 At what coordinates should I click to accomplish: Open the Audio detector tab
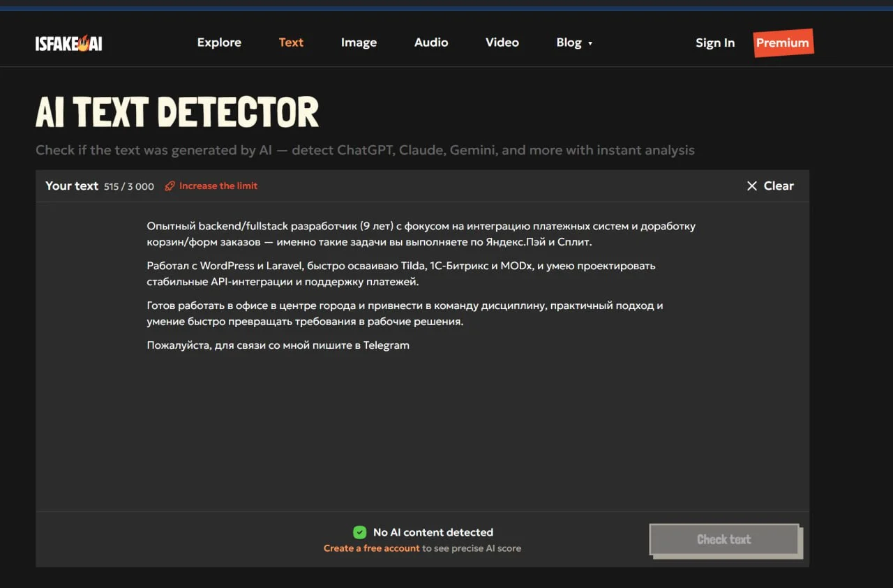pyautogui.click(x=431, y=43)
